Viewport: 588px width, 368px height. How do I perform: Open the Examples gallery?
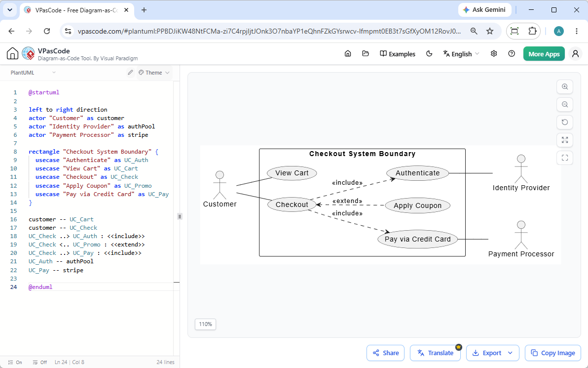(398, 54)
